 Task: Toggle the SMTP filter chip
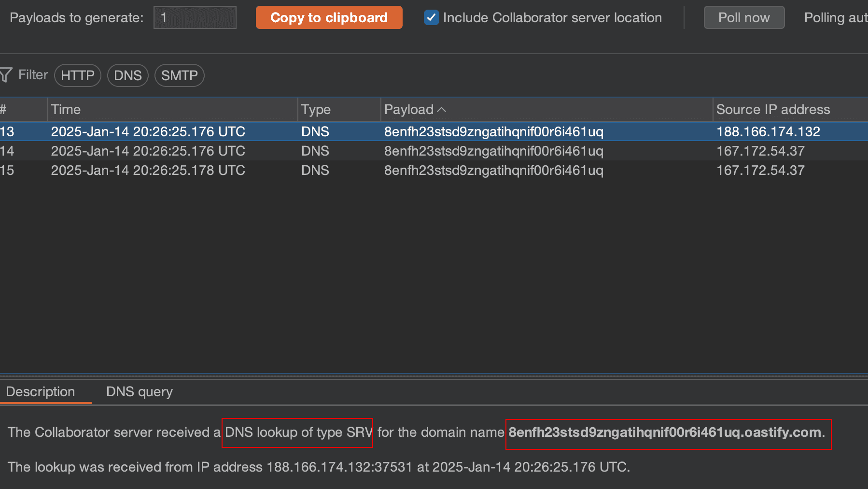click(x=179, y=75)
